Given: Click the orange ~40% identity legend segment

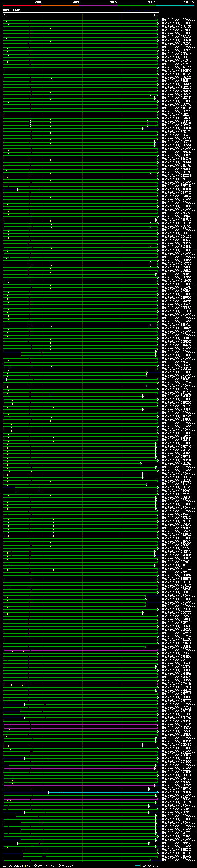Looking at the screenshot, I should (x=60, y=6).
